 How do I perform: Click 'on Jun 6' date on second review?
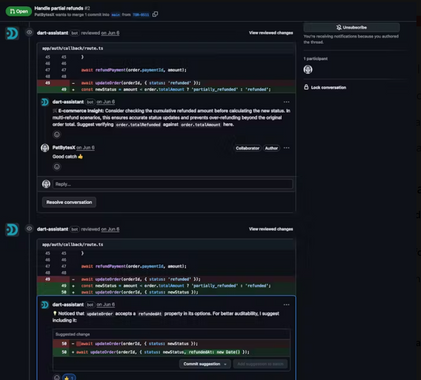[110, 229]
